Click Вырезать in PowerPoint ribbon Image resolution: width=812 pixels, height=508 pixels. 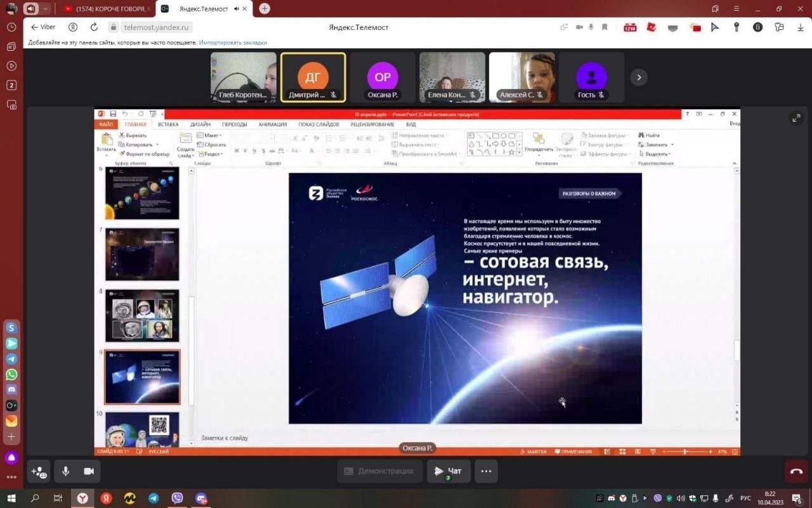tap(133, 135)
